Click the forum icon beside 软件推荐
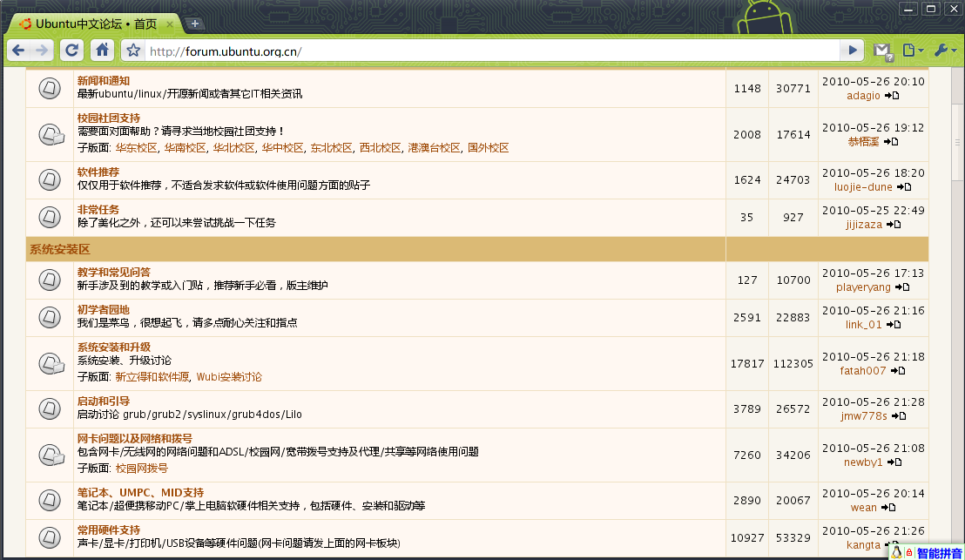 tap(50, 179)
